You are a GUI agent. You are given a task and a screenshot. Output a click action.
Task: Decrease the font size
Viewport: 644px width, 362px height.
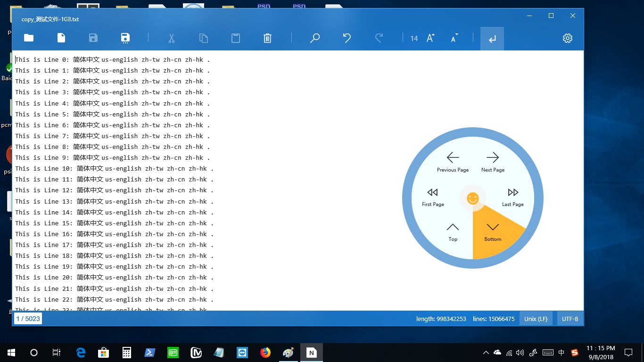click(x=454, y=38)
